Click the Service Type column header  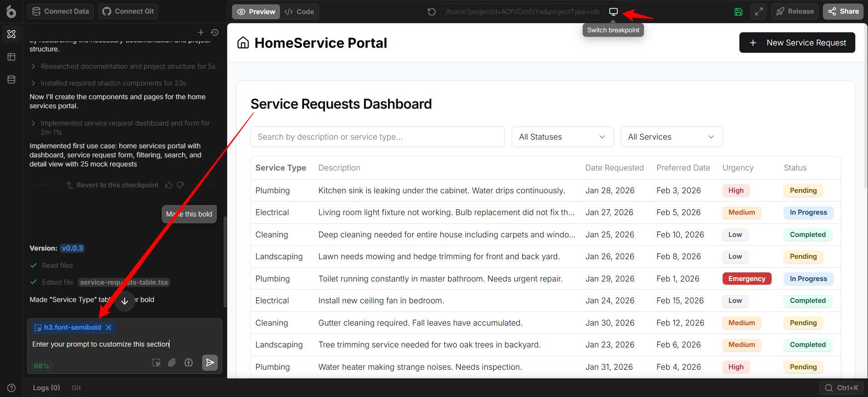(281, 168)
